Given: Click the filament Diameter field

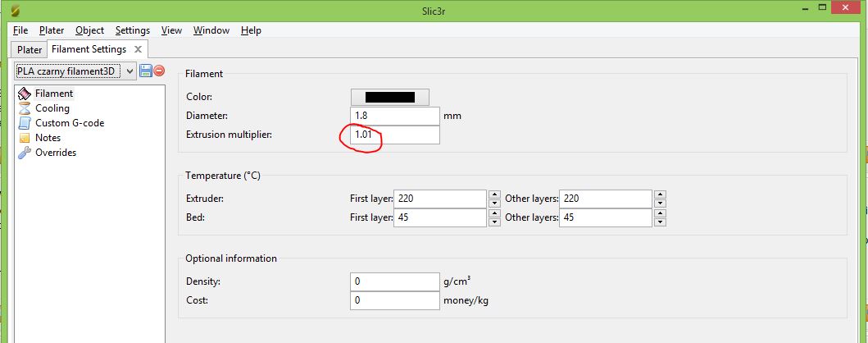Looking at the screenshot, I should point(394,116).
